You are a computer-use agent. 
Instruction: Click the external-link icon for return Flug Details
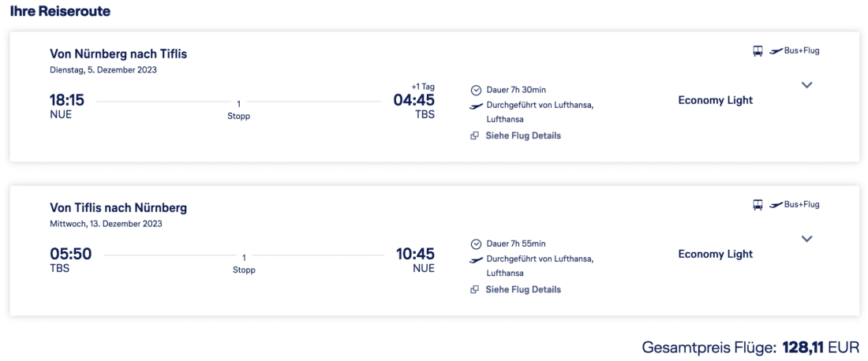pyautogui.click(x=475, y=289)
